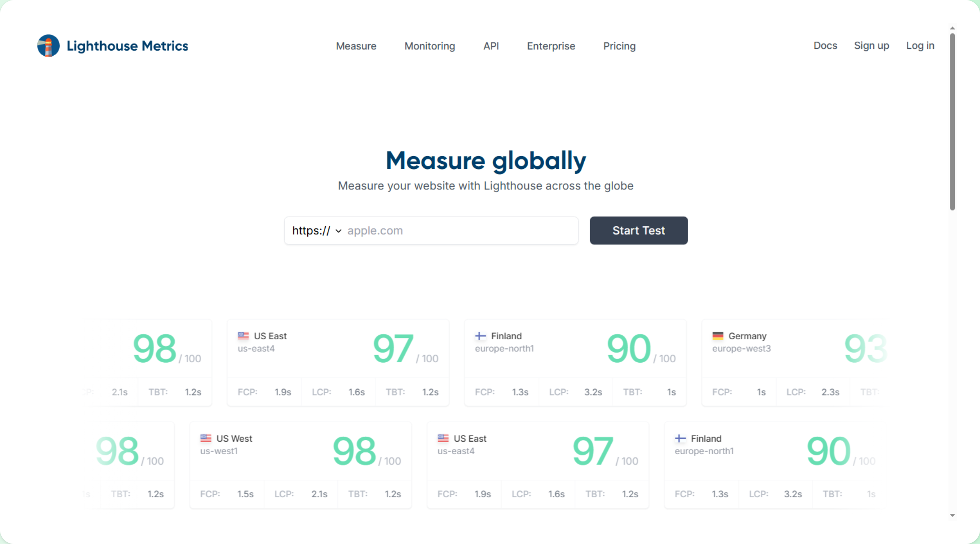980x544 pixels.
Task: Click Finland flag icon on top row card
Action: (481, 336)
